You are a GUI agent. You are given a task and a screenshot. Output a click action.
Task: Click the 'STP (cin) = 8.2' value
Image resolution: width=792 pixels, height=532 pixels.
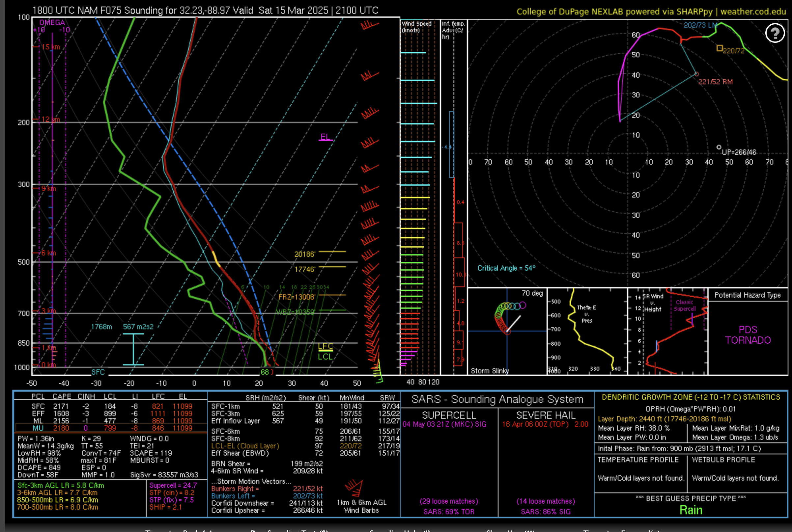pos(172,492)
